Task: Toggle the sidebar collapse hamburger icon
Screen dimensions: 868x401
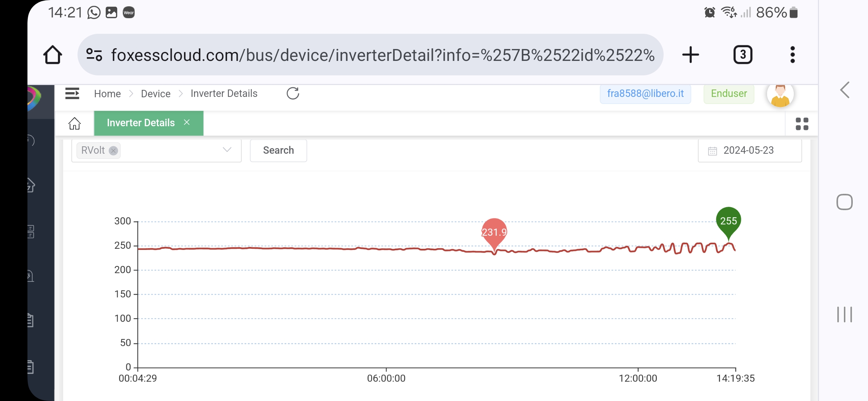Action: (72, 94)
